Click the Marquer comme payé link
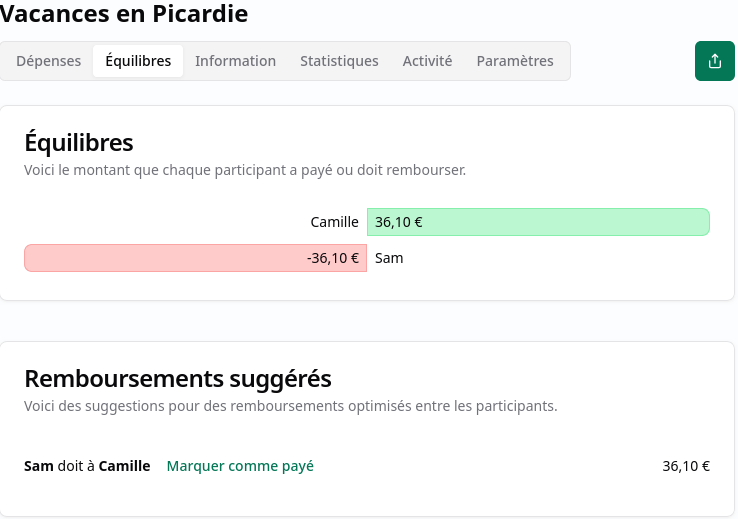738x519 pixels. (240, 466)
